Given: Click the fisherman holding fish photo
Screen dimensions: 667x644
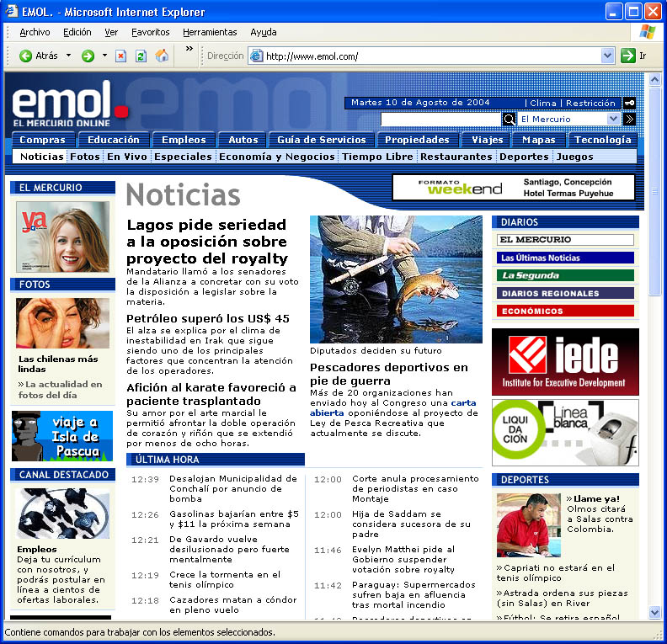Looking at the screenshot, I should click(x=396, y=279).
